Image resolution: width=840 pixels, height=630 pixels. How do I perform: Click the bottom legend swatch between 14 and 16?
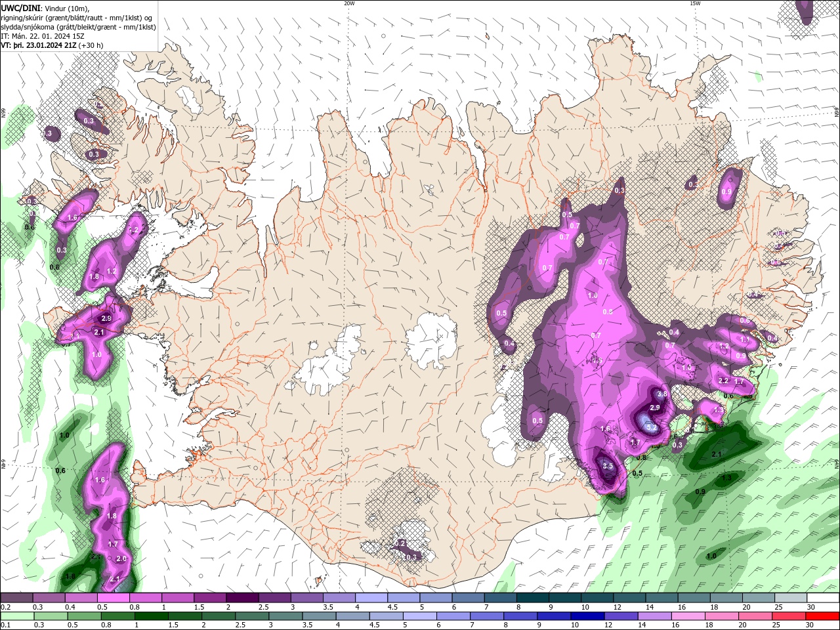(x=655, y=616)
